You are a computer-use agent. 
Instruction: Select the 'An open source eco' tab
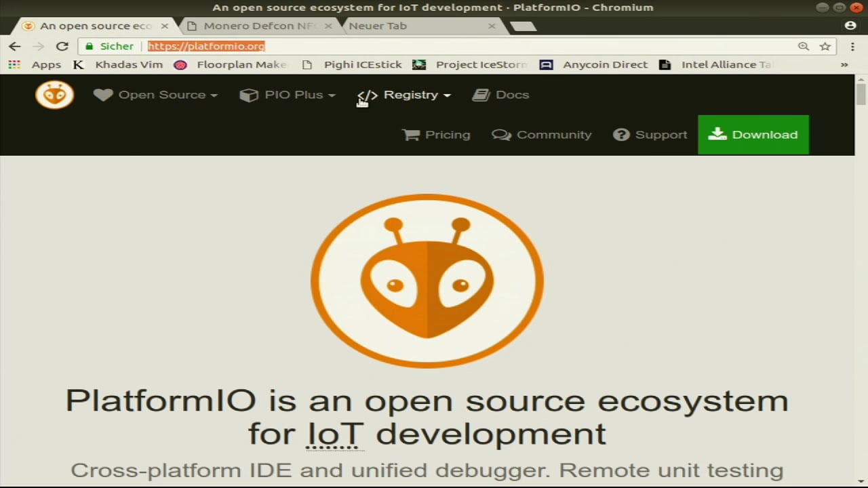(x=95, y=26)
